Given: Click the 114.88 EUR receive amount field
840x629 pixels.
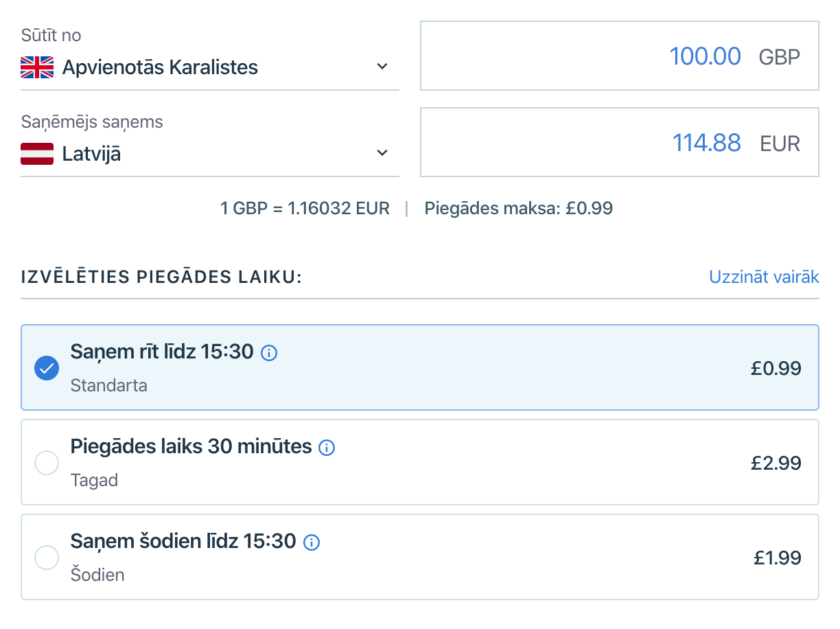Looking at the screenshot, I should (x=705, y=143).
